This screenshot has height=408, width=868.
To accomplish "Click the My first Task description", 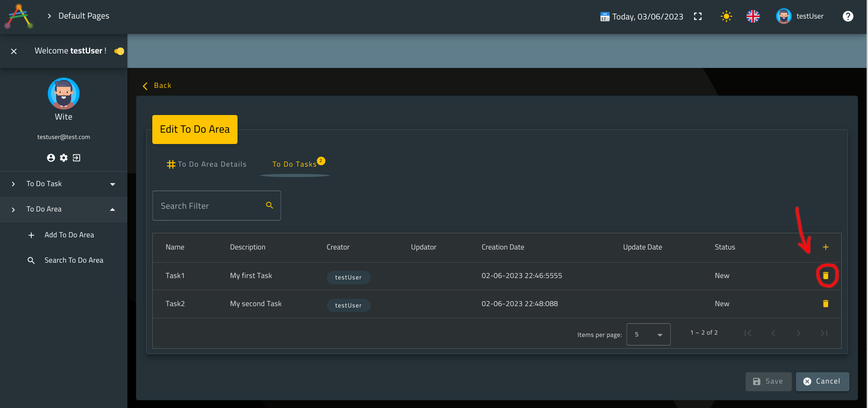I will (251, 275).
